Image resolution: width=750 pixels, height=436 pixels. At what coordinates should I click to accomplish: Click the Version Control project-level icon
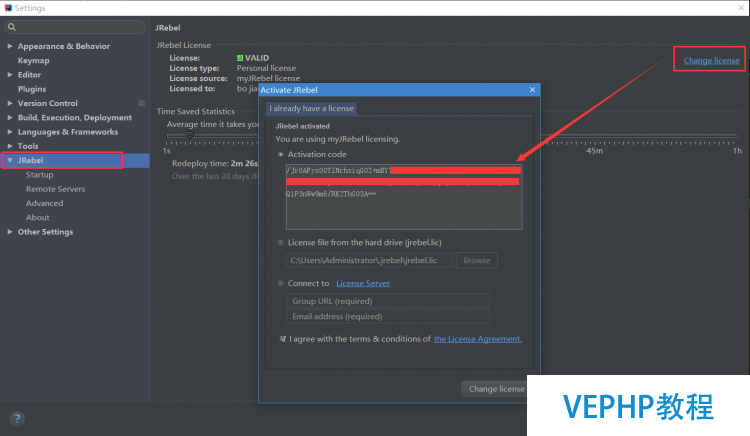point(142,103)
